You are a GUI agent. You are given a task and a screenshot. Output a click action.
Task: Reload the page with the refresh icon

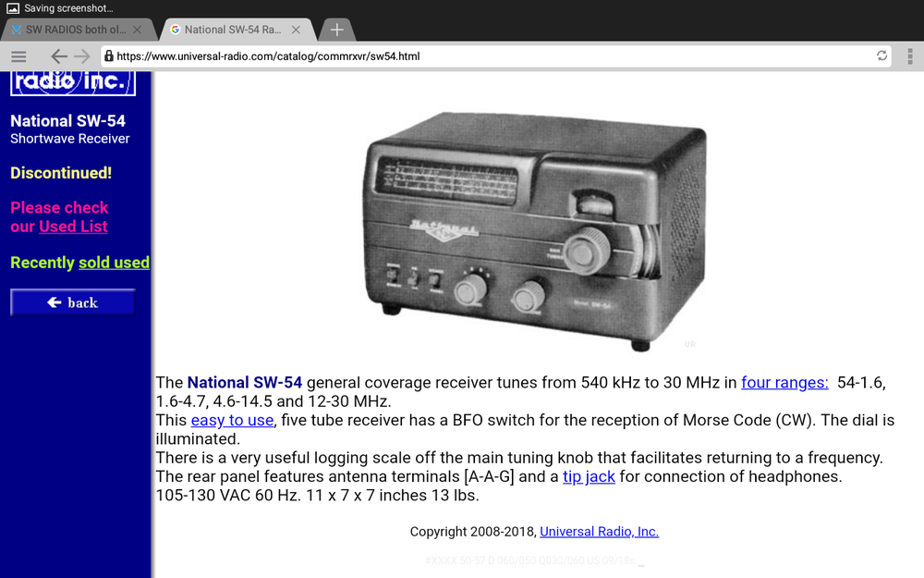[881, 55]
